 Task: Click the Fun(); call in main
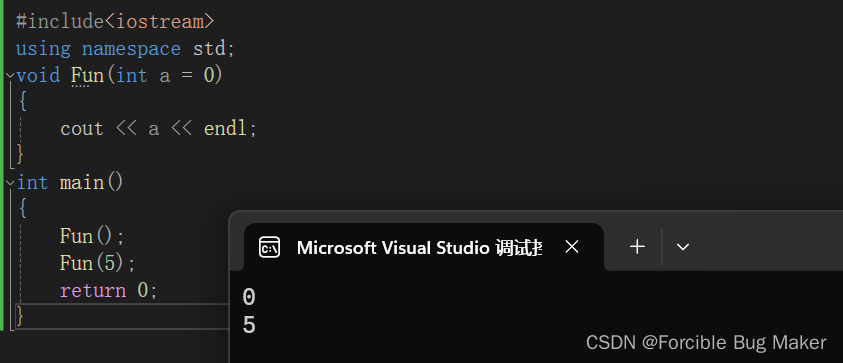click(92, 237)
